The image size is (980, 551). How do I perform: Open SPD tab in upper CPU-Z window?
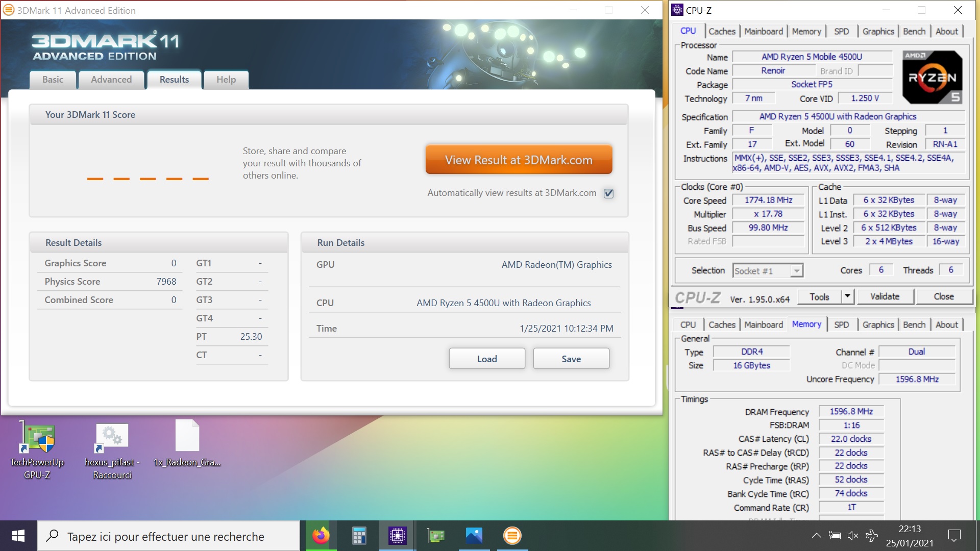coord(842,31)
